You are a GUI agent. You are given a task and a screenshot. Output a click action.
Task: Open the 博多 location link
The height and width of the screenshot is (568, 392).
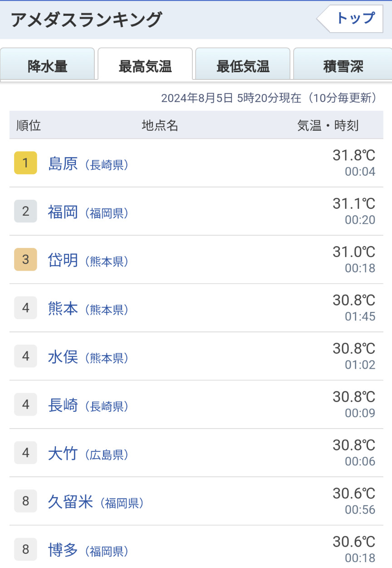(x=63, y=550)
